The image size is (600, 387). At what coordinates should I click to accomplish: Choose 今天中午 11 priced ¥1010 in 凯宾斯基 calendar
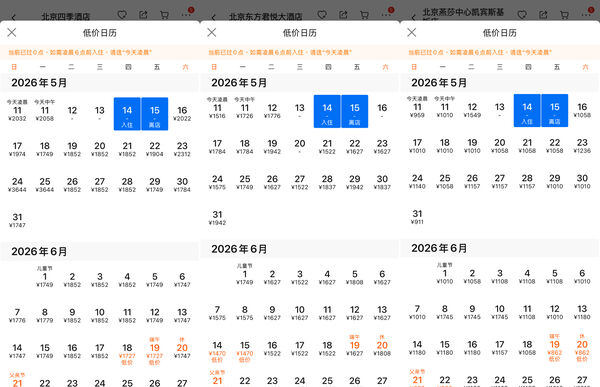445,107
